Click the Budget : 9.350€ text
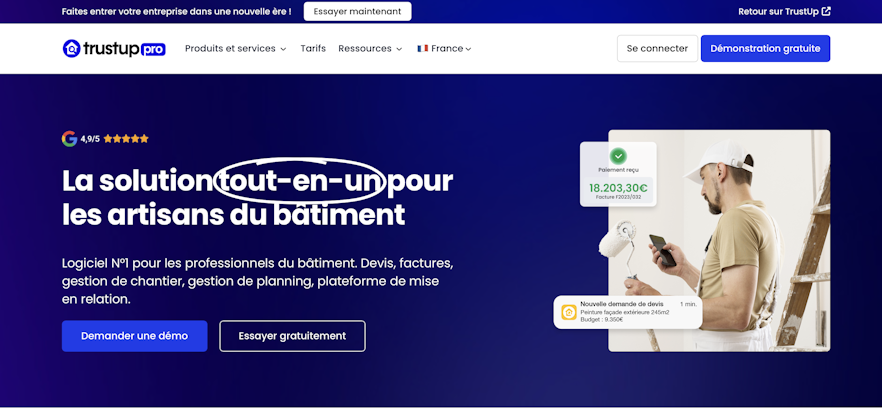 tap(601, 319)
